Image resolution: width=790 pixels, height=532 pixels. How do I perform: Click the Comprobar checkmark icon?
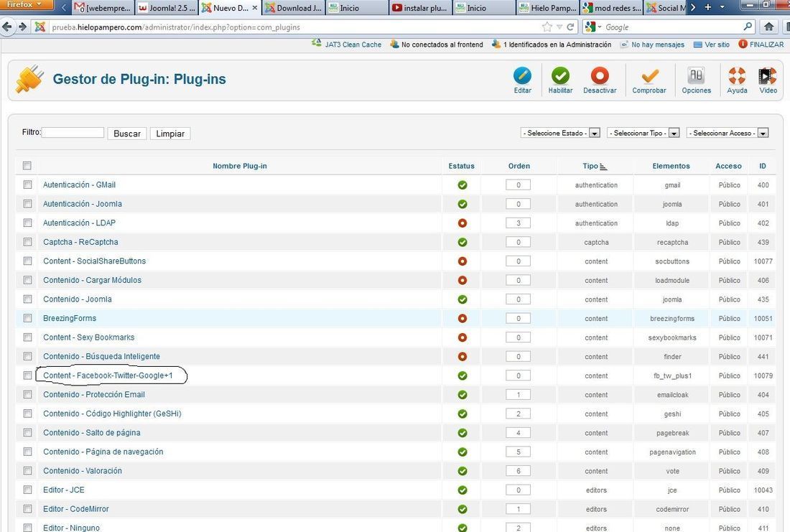tap(649, 76)
